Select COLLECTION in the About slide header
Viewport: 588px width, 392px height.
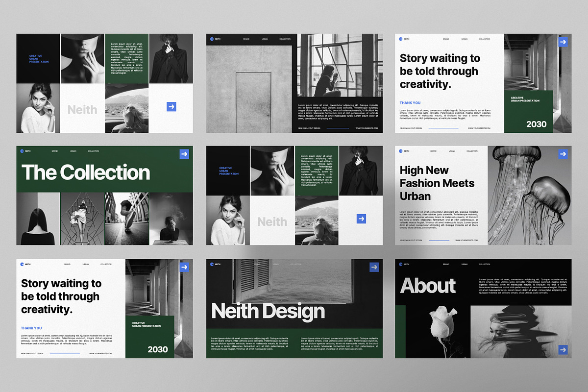[x=485, y=264]
